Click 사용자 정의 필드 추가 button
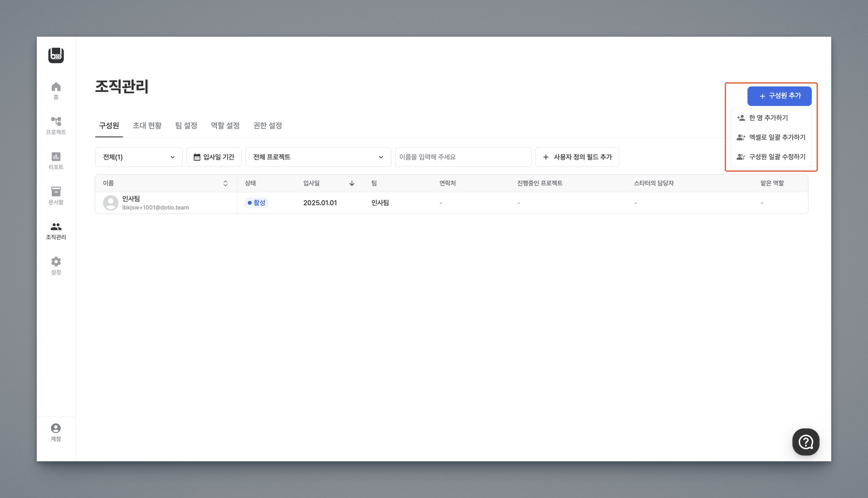The height and width of the screenshot is (498, 868). pyautogui.click(x=577, y=157)
